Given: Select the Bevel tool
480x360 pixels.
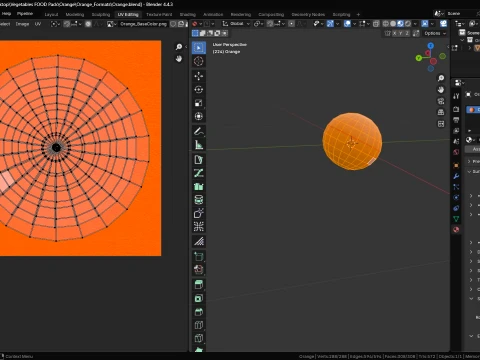Looking at the screenshot, I should (x=199, y=312).
